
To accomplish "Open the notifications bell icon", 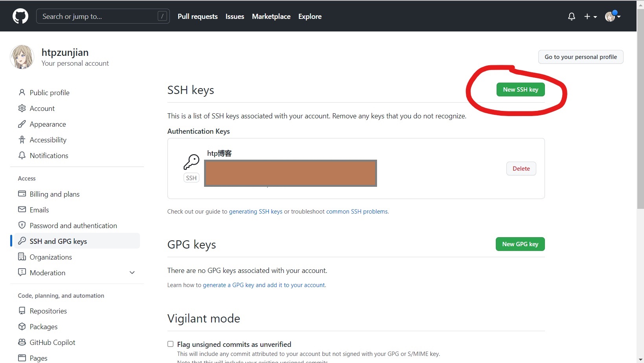I will click(571, 17).
